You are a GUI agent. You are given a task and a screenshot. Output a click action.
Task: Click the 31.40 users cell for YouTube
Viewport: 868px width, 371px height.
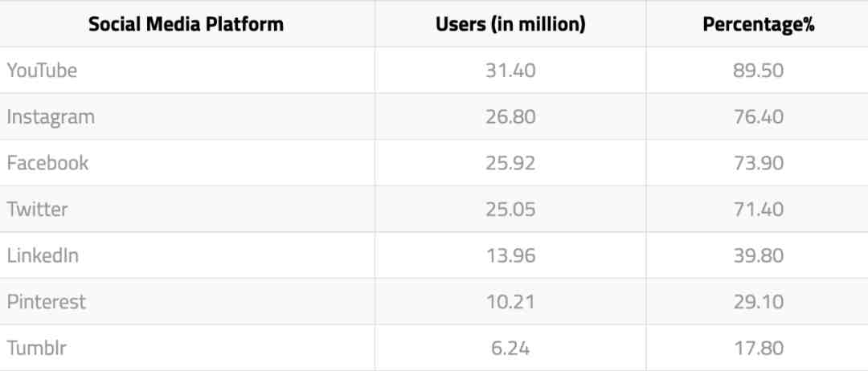pyautogui.click(x=510, y=70)
